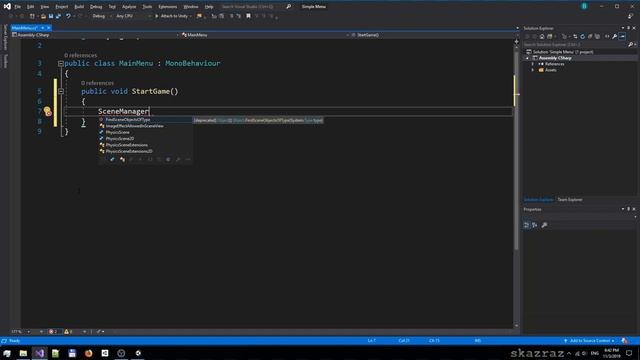This screenshot has width=640, height=360.
Task: Click Solution Explorer sync with active document icon
Action: (575, 36)
